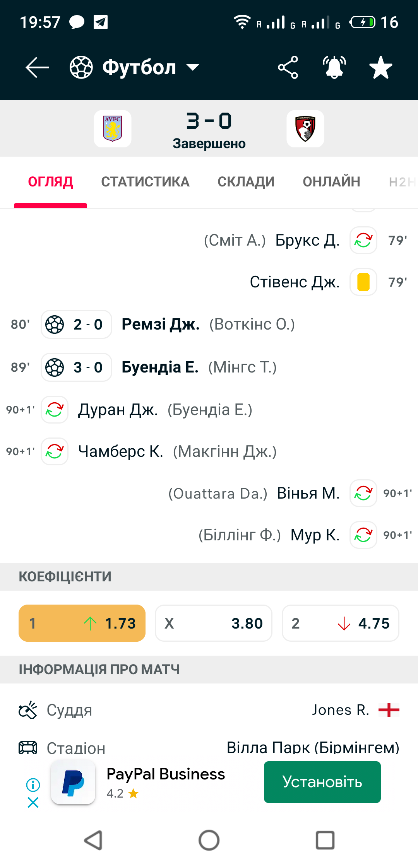The width and height of the screenshot is (418, 868).
Task: Select odds 2 at 4.75
Action: tap(341, 623)
